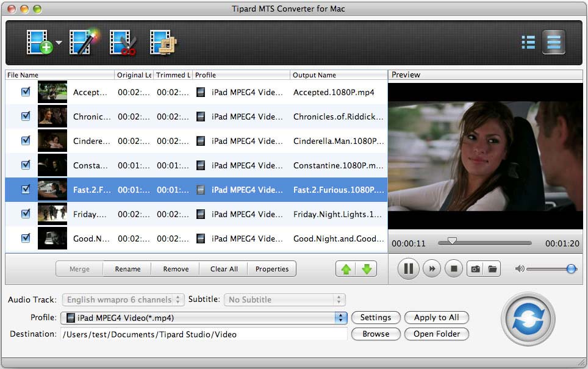Apply settings to all files
The width and height of the screenshot is (588, 369).
tap(437, 318)
